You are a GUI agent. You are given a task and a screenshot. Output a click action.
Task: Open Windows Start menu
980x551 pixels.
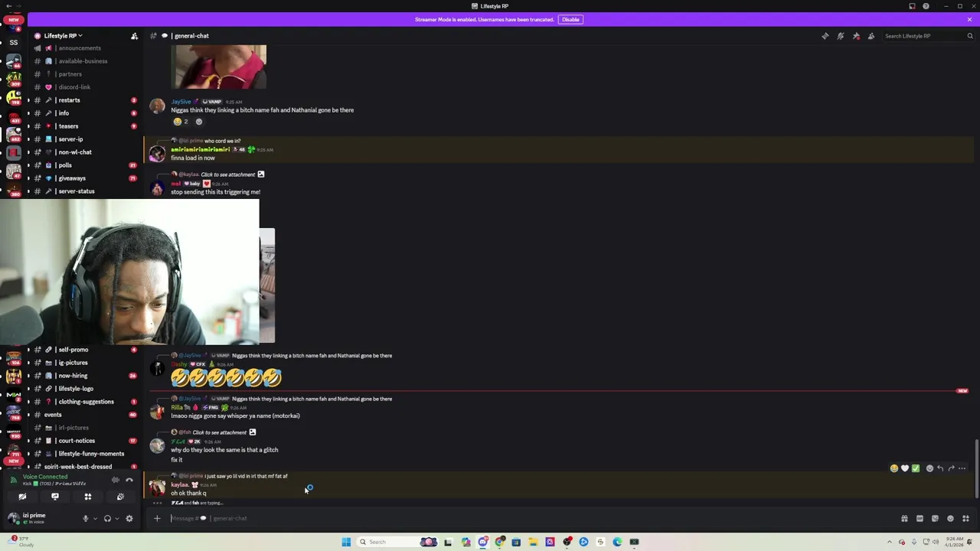(x=346, y=542)
